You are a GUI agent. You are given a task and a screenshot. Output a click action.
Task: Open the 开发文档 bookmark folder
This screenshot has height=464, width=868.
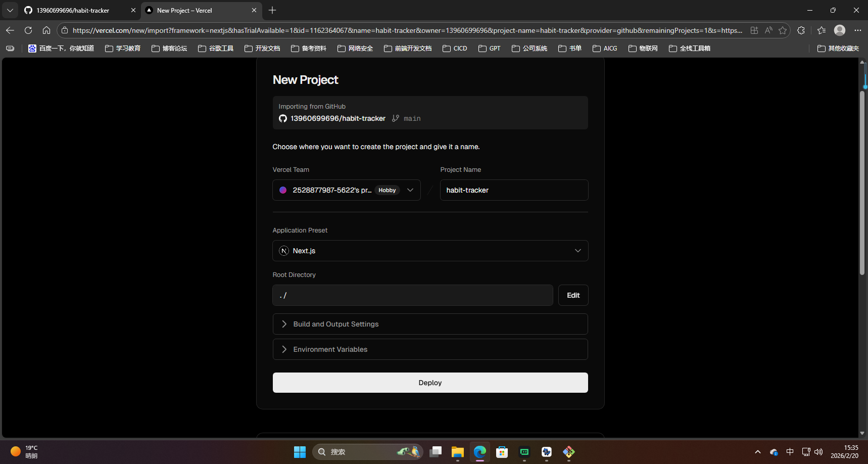point(262,49)
